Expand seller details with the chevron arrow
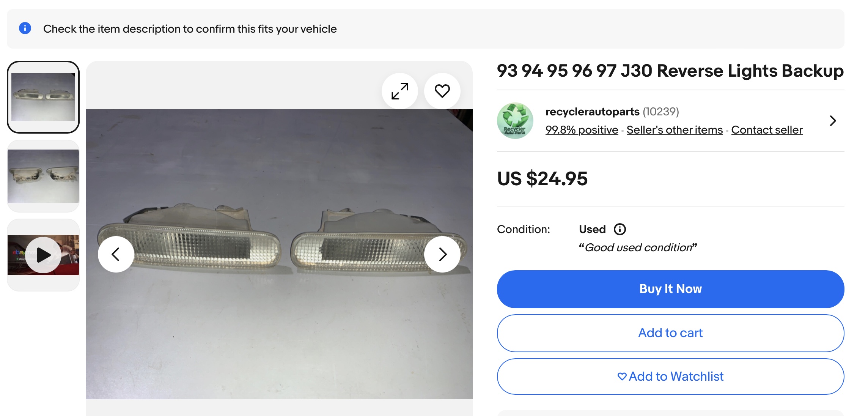Screen dimensions: 868x416 (833, 121)
